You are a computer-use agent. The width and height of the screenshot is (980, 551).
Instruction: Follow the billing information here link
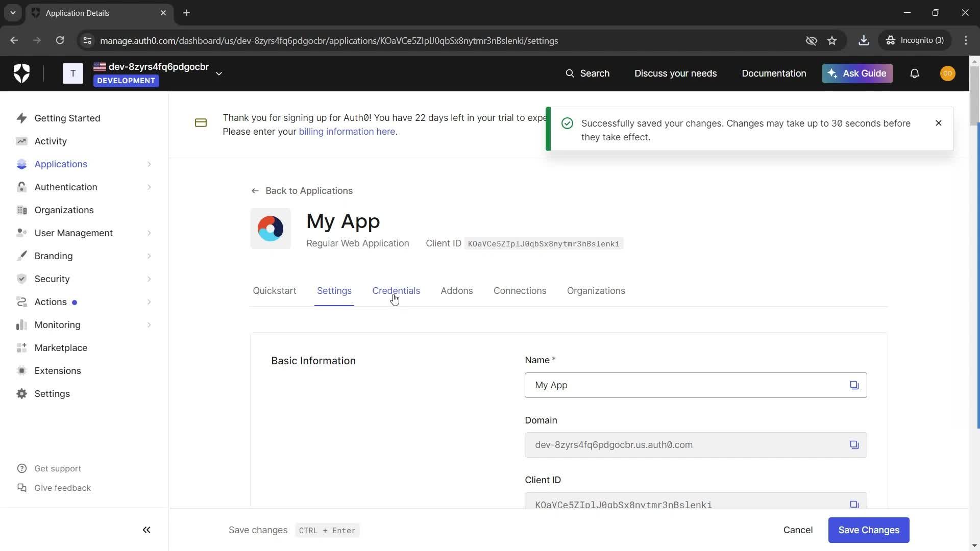347,132
